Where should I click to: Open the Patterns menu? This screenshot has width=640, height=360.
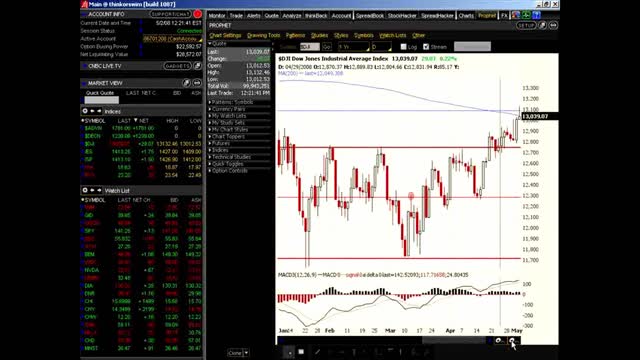pyautogui.click(x=295, y=36)
